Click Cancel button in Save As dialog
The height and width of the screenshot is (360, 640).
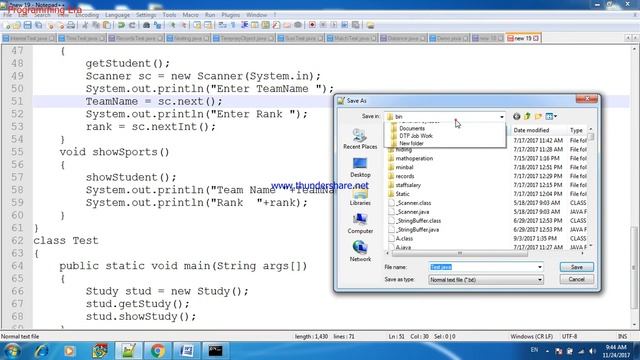pyautogui.click(x=576, y=279)
